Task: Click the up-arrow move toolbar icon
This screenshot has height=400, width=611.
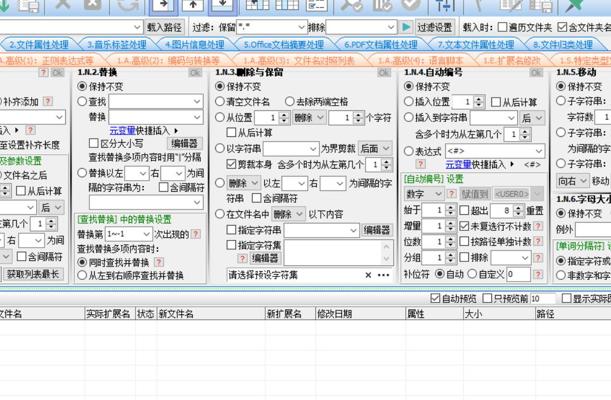Action: coord(193,5)
